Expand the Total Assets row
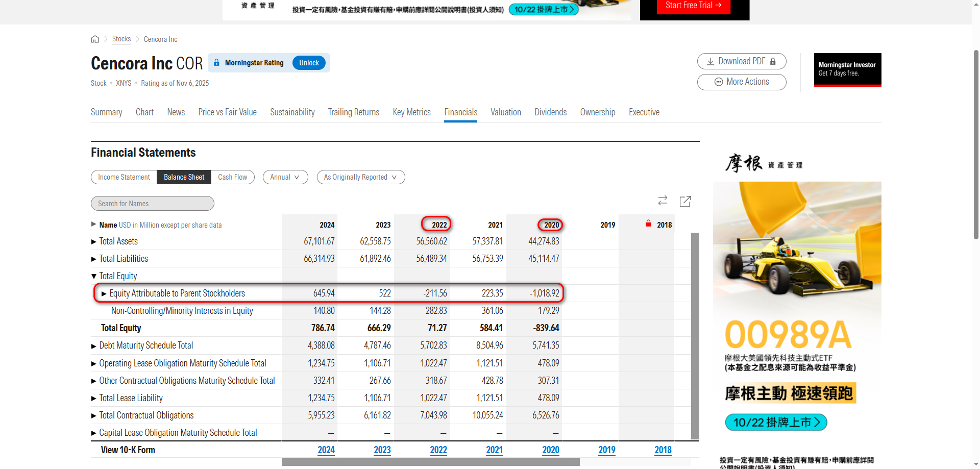Viewport: 980px width, 469px height. click(94, 242)
